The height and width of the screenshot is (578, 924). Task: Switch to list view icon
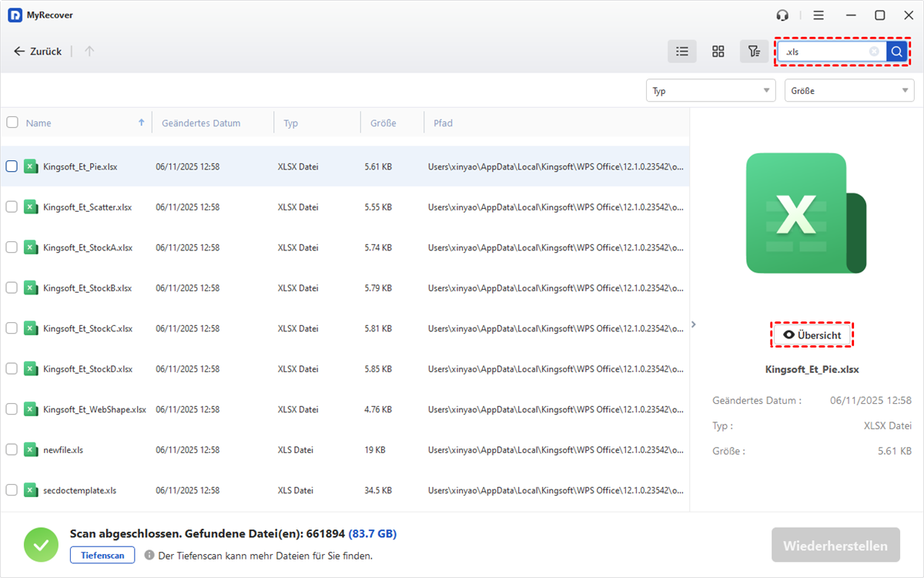[681, 52]
